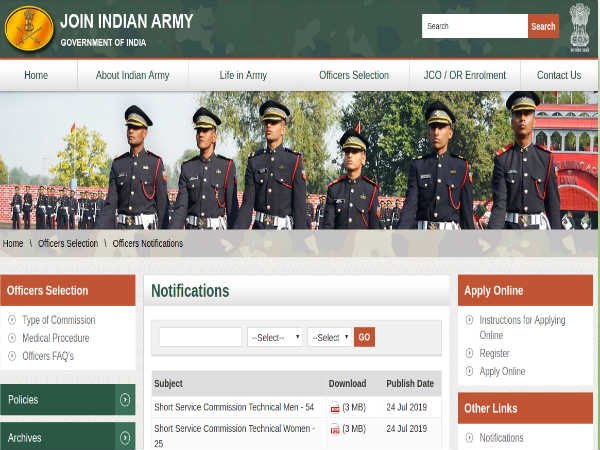Open the second --Select-- dropdown beside GO
600x450 pixels.
pyautogui.click(x=330, y=337)
